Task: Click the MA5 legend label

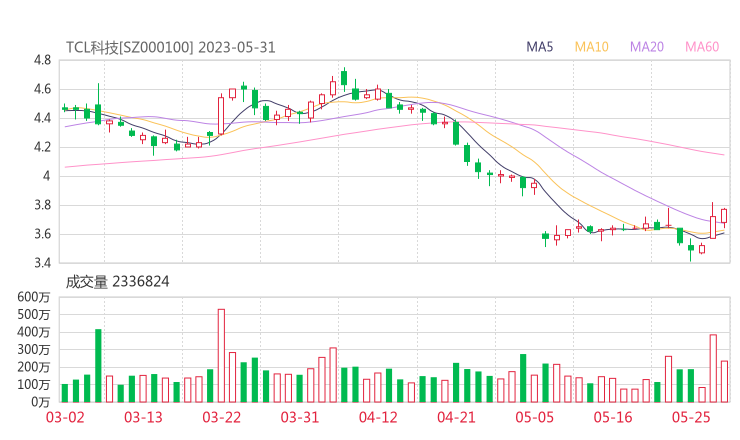Action: tap(539, 47)
